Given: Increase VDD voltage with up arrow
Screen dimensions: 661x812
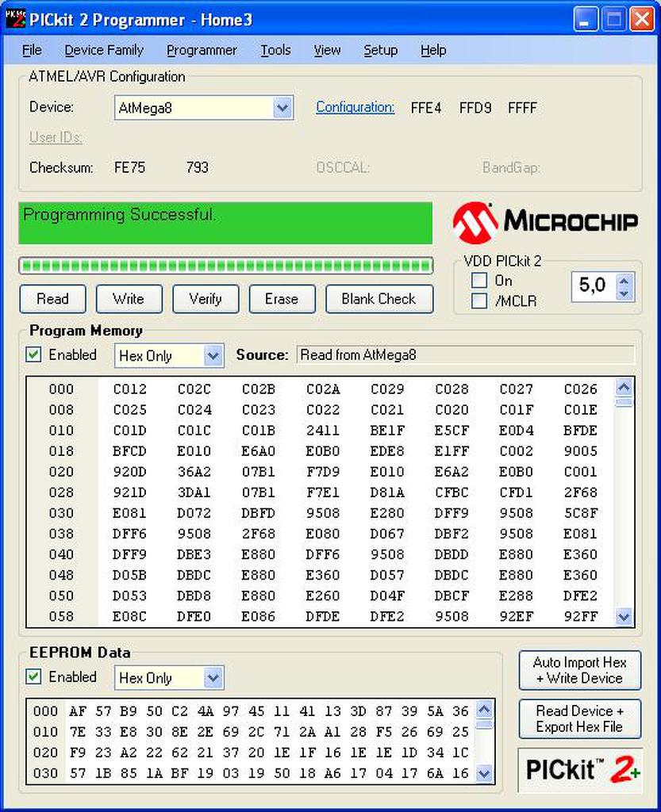Looking at the screenshot, I should [624, 281].
